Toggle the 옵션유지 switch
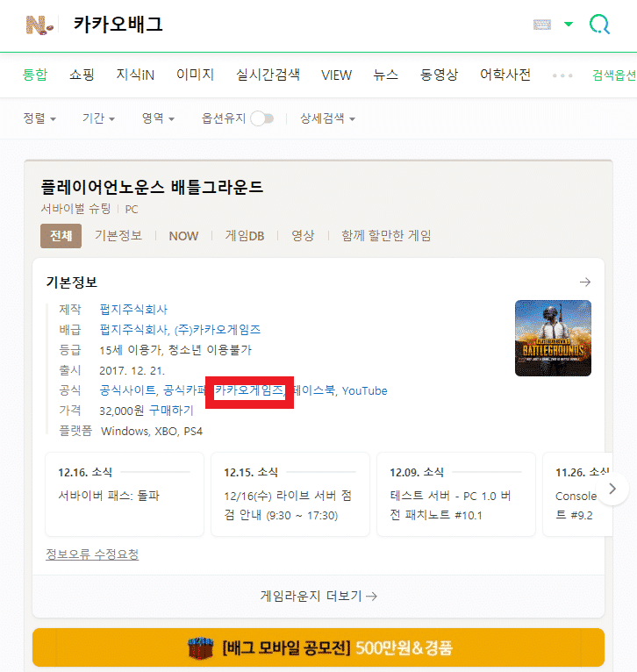637x672 pixels. (x=262, y=118)
